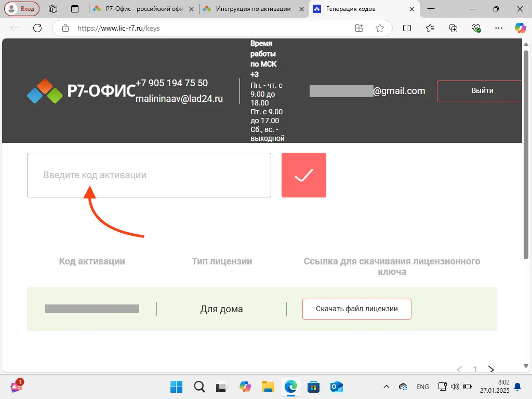Screen dimensions: 532x399
Task: Click Ссылка для скачивания лицензионного ключа header
Action: [x=392, y=267]
